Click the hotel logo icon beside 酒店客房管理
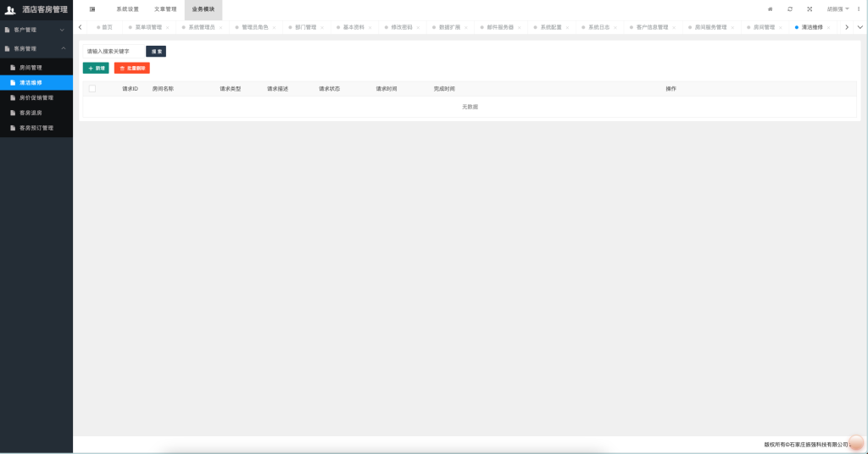The height and width of the screenshot is (454, 868). tap(10, 9)
